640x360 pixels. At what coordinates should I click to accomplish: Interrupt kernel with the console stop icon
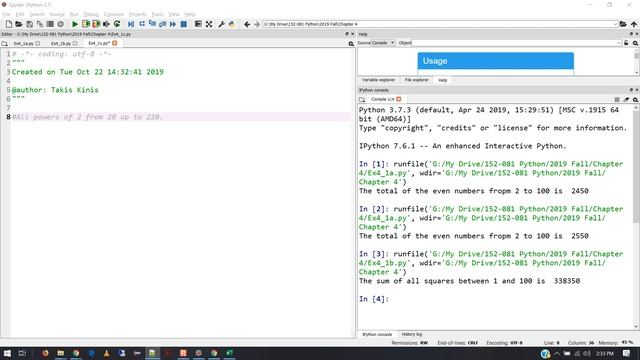pos(617,99)
